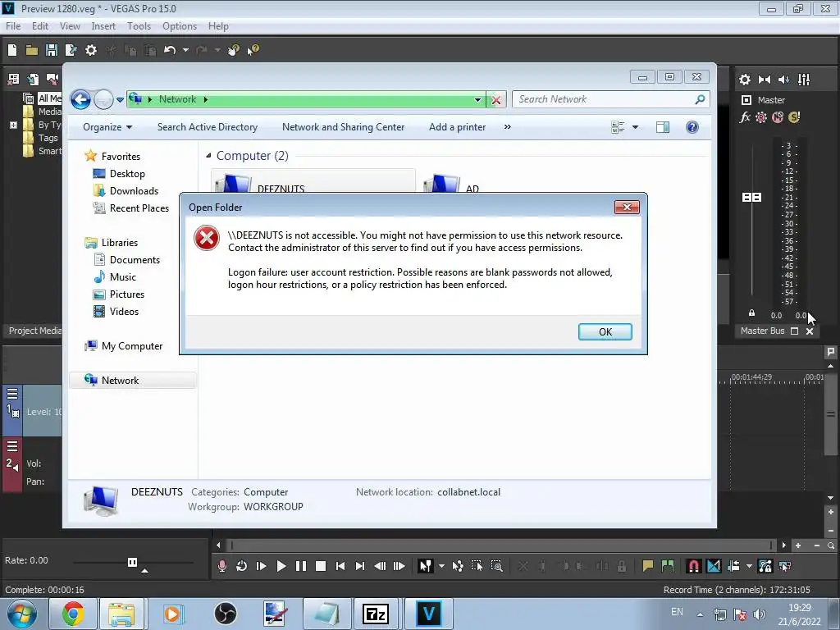Open the address bar history dropdown
The image size is (840, 630).
click(477, 99)
